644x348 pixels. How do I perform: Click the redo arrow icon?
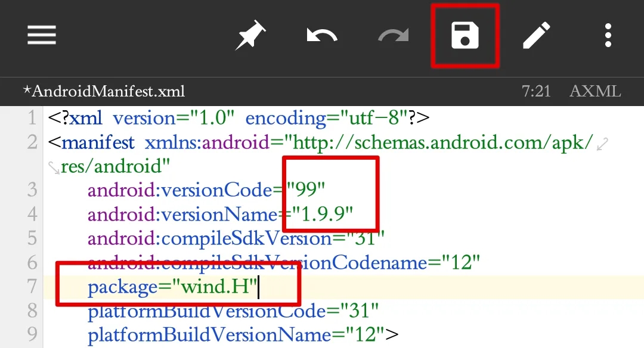click(394, 36)
